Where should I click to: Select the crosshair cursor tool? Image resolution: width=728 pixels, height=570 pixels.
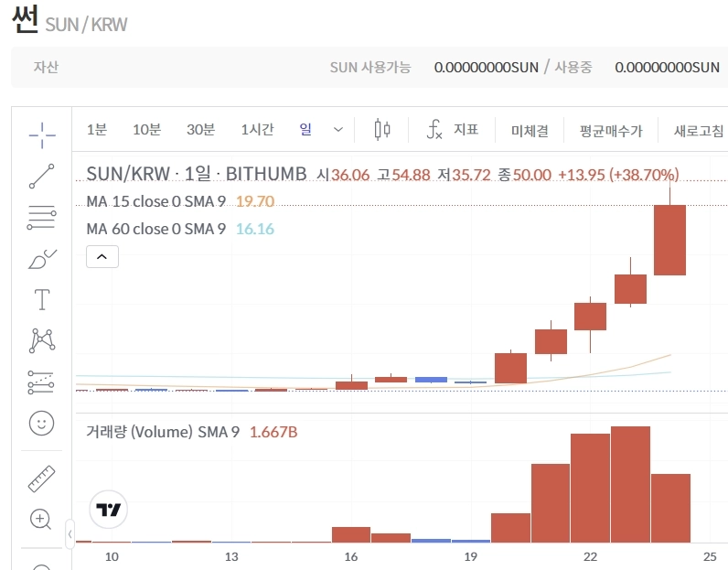[42, 135]
